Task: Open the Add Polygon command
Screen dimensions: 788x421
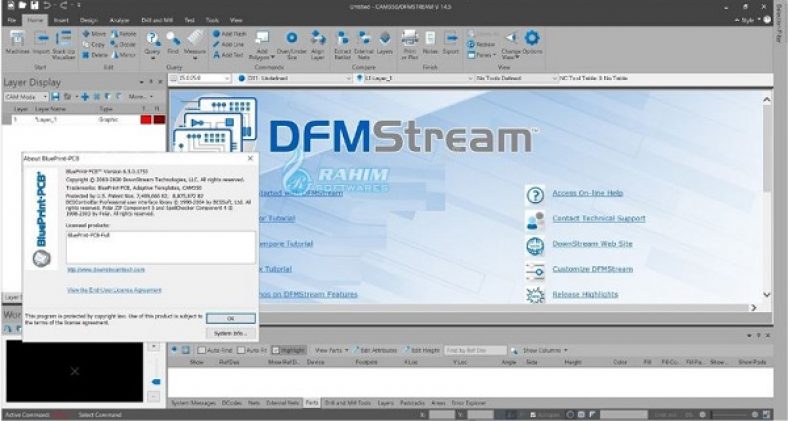Action: 262,45
